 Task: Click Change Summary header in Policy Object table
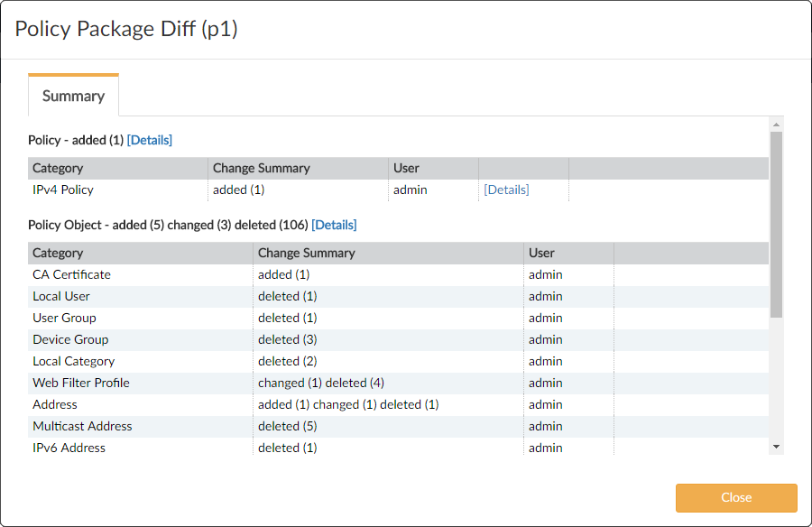pos(306,253)
